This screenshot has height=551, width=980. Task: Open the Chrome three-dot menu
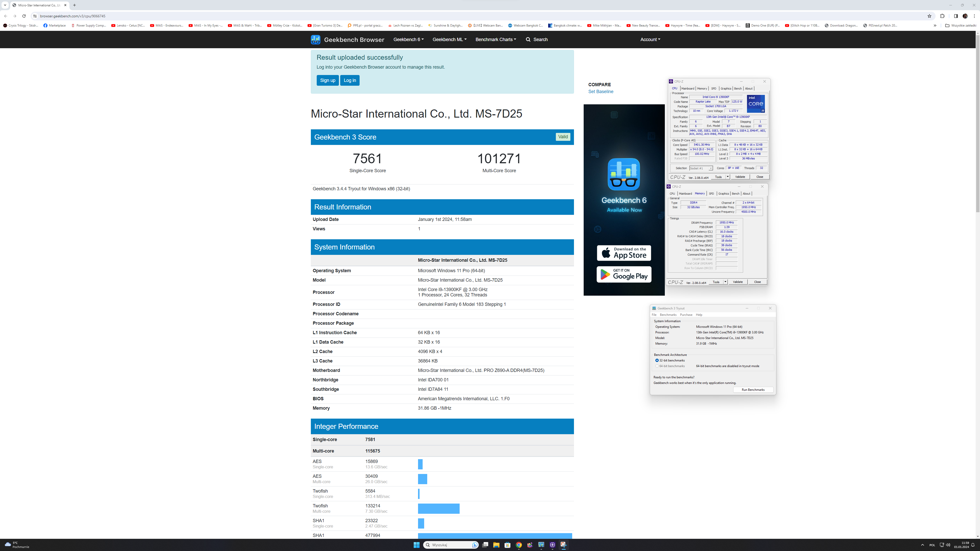point(974,16)
